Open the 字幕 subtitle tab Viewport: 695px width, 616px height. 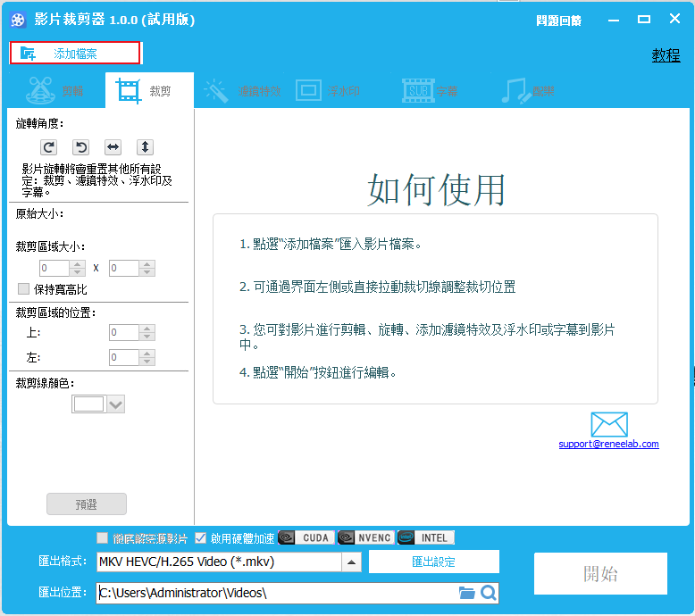coord(430,91)
